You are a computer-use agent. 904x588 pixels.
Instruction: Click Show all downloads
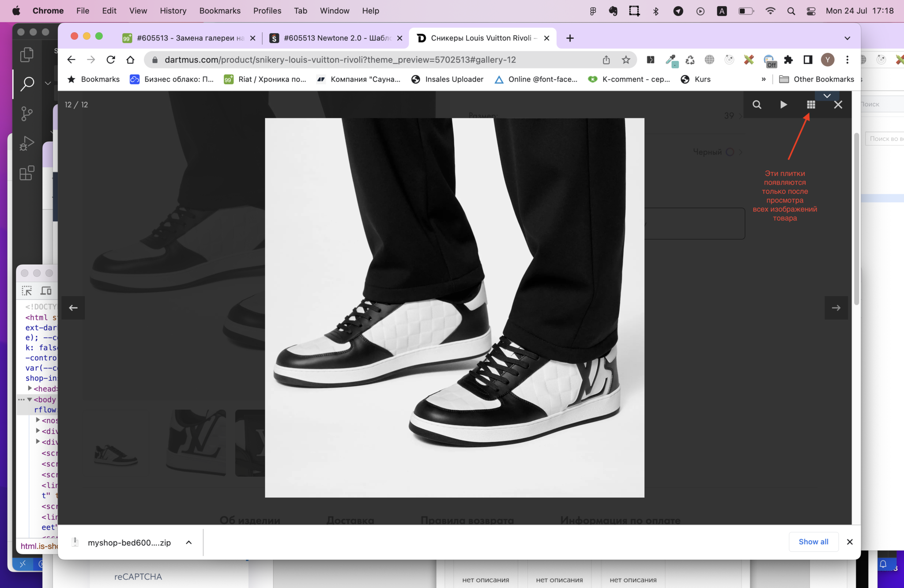813,542
